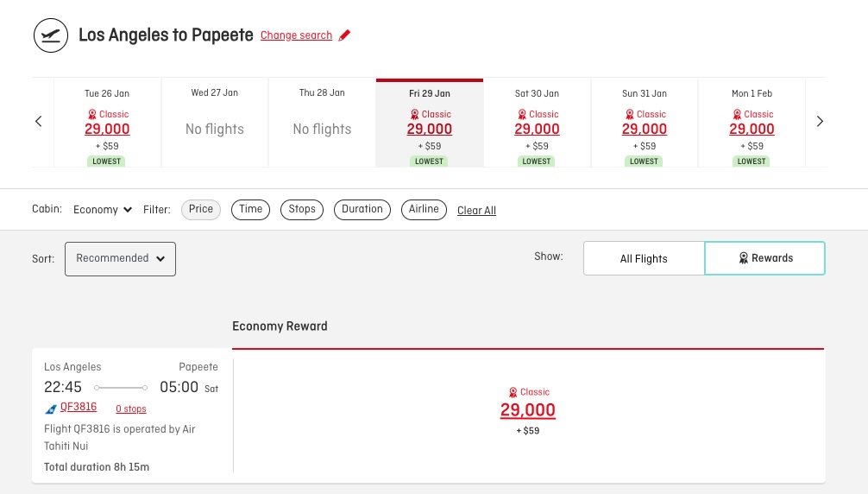Click the Clear All filters link
The height and width of the screenshot is (494, 868).
(x=476, y=211)
